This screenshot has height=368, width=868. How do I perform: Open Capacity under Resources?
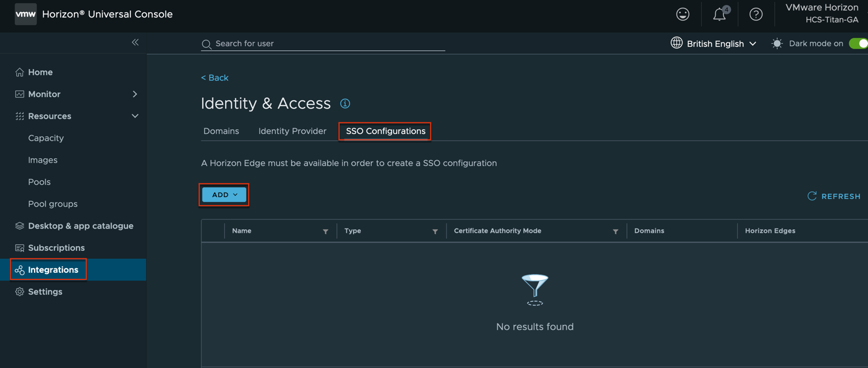(x=46, y=138)
